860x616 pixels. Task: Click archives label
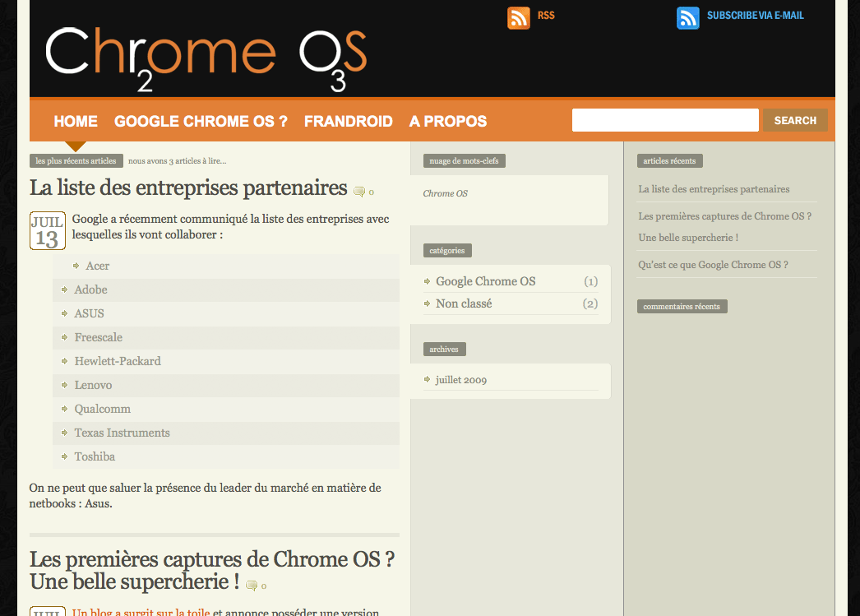point(444,350)
